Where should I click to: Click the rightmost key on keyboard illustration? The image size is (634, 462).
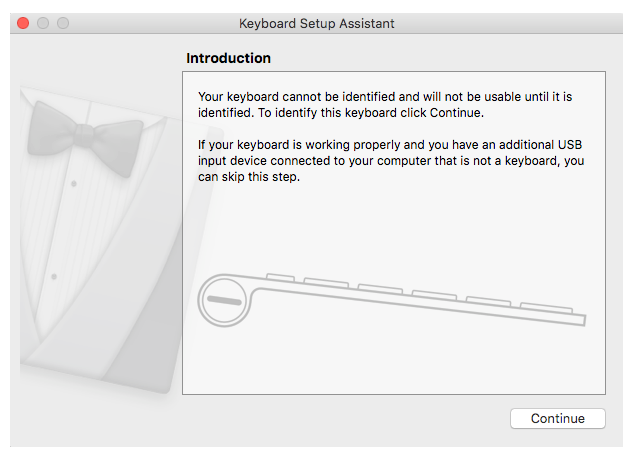546,305
